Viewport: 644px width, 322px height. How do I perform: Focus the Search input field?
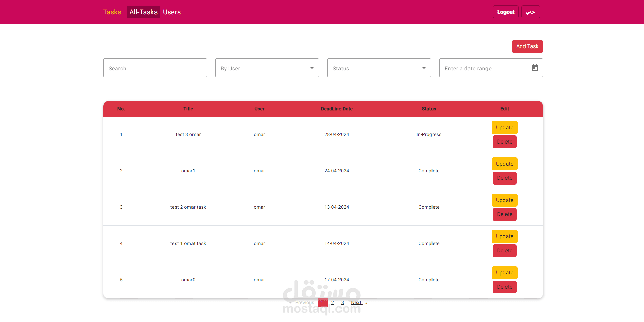pyautogui.click(x=155, y=68)
